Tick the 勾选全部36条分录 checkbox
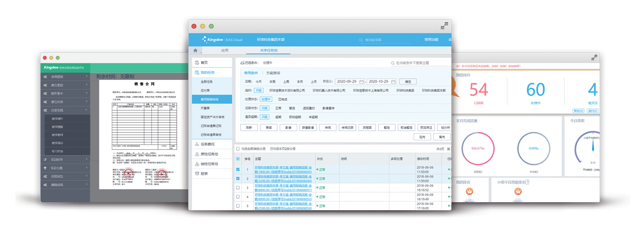 tap(238, 149)
